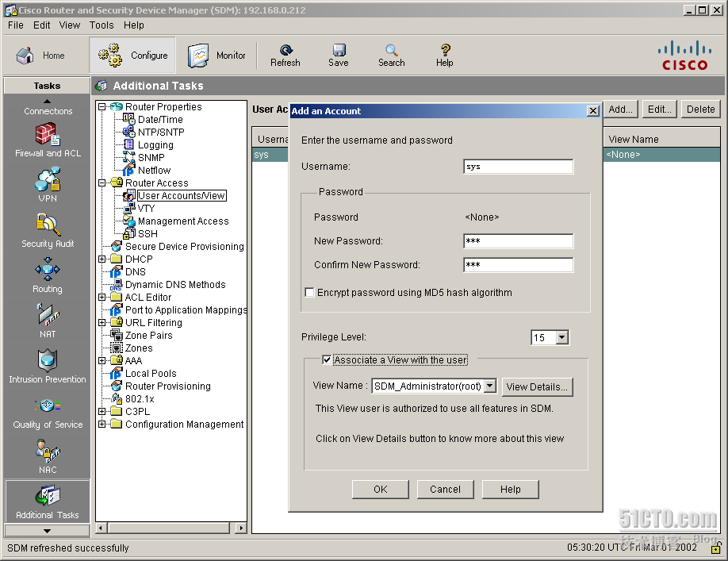Enable MD5 password encryption checkbox
The image size is (728, 561).
pos(310,292)
